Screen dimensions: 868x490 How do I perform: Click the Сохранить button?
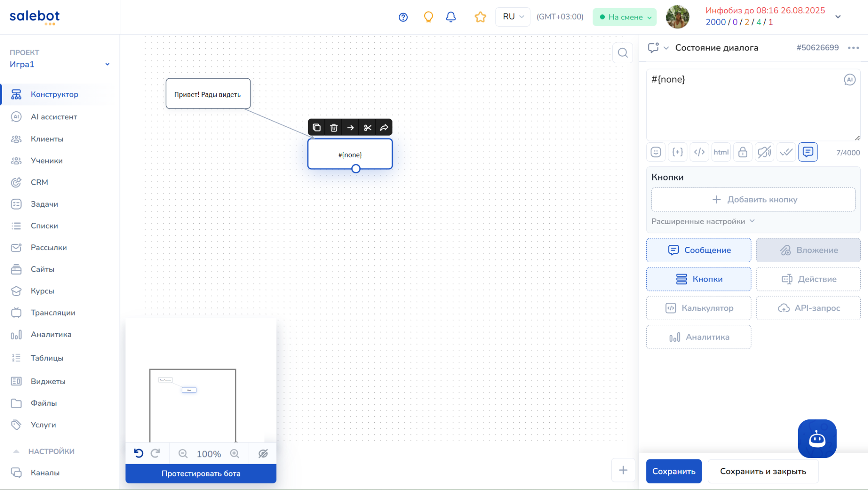click(673, 471)
